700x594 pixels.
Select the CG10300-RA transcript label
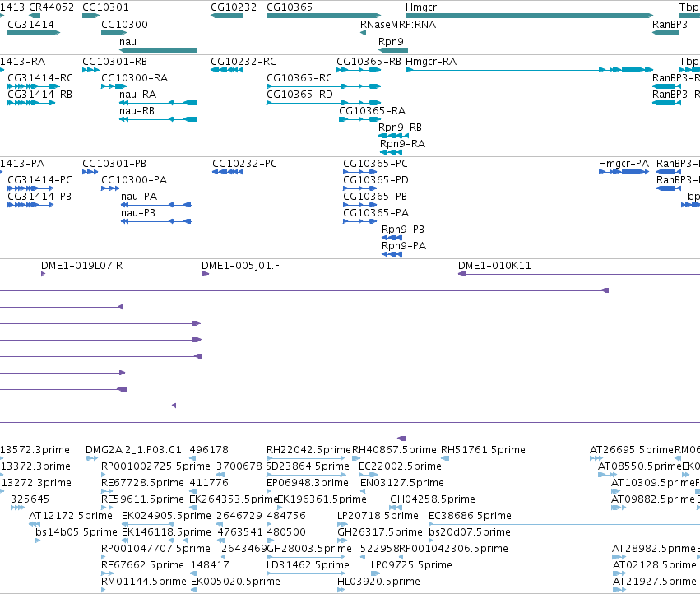coord(134,78)
